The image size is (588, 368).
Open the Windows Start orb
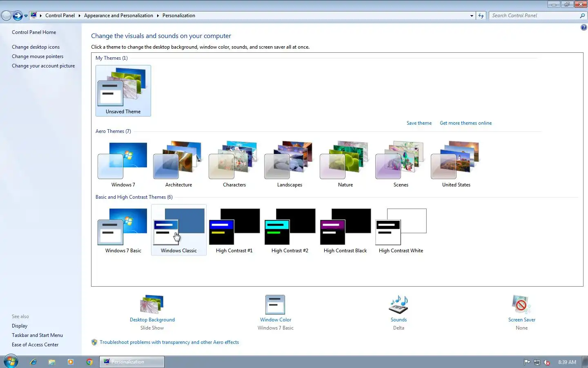(x=11, y=362)
